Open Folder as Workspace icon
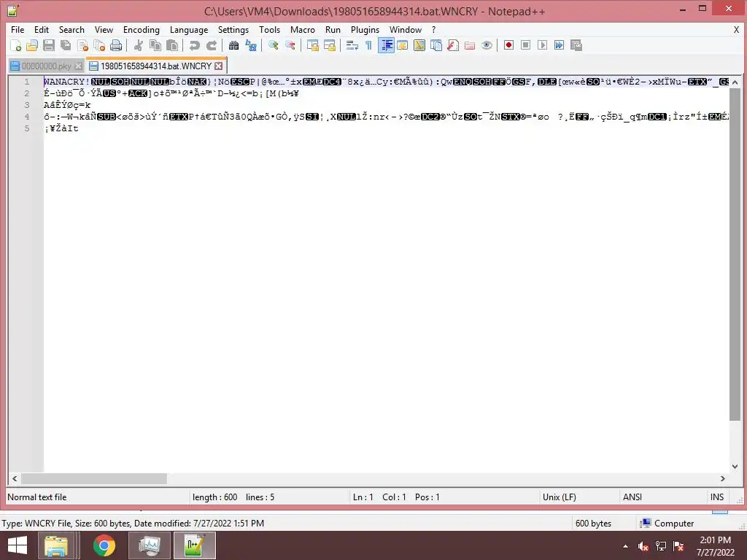The width and height of the screenshot is (747, 560). click(x=470, y=45)
